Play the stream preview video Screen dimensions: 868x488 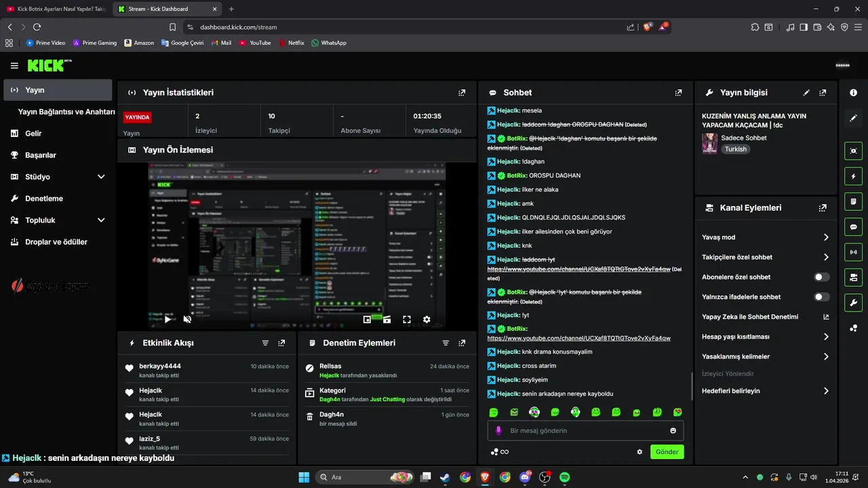(168, 319)
